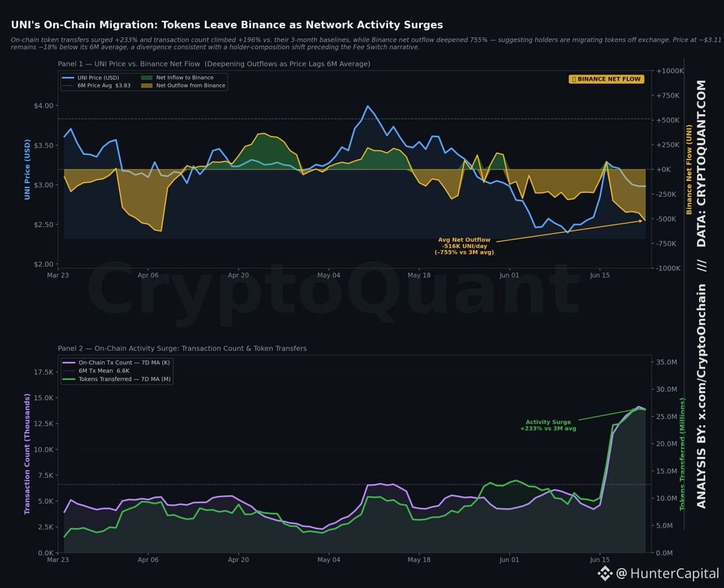Click the "5.0M" tokens transferred axis label
This screenshot has height=588, width=724.
pos(665,526)
